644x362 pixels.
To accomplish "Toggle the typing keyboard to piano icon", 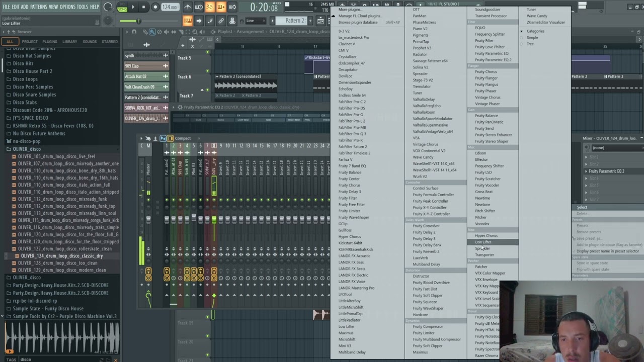I will click(x=187, y=21).
